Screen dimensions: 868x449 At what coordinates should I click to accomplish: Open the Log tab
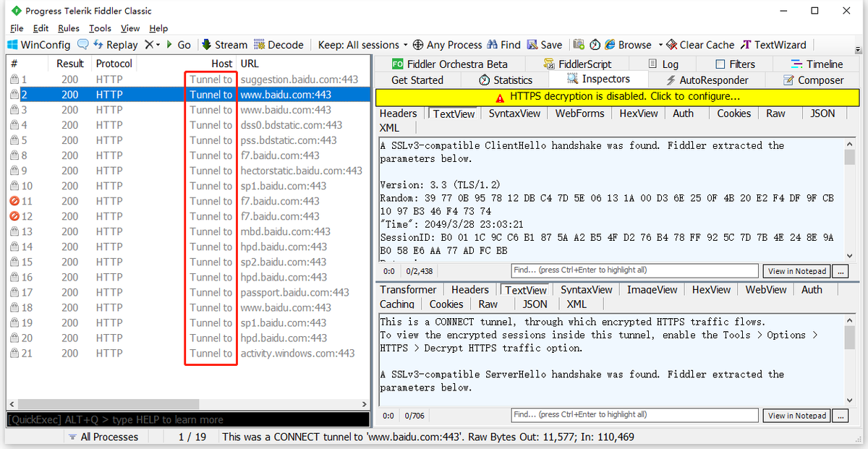click(x=663, y=64)
